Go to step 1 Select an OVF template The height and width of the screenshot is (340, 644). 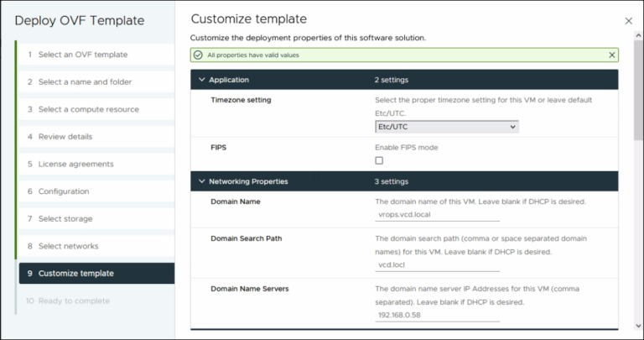click(83, 55)
